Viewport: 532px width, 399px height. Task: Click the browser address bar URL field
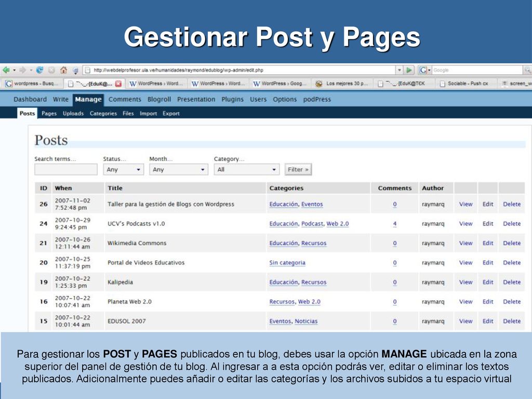(239, 70)
